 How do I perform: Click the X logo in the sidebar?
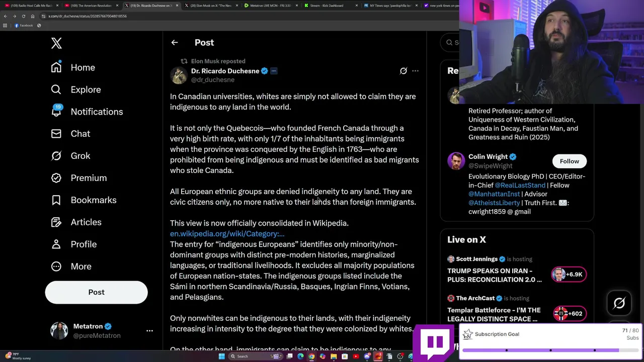pos(56,43)
